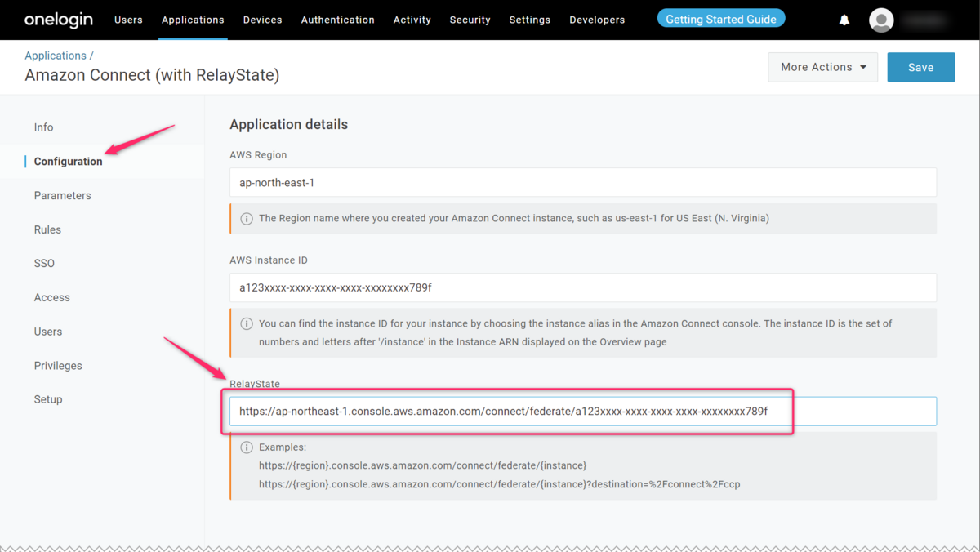
Task: Click the 'AWS Region' field label
Action: pyautogui.click(x=258, y=155)
